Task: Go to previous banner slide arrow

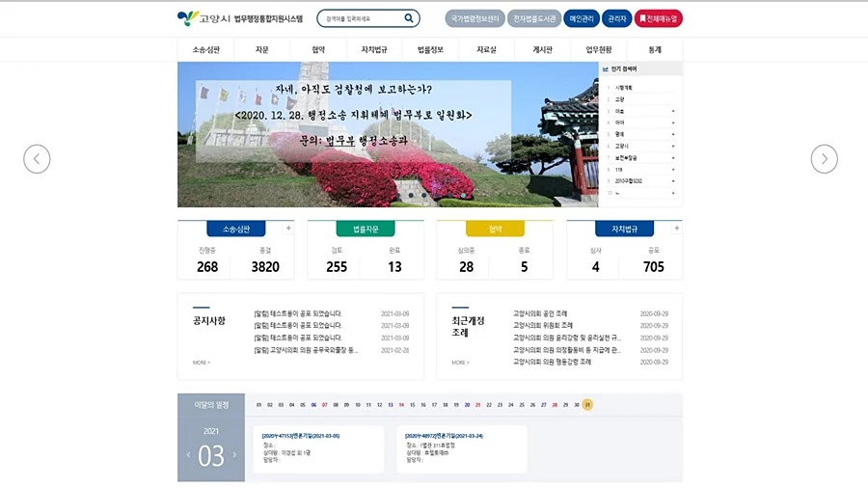Action: click(x=37, y=159)
